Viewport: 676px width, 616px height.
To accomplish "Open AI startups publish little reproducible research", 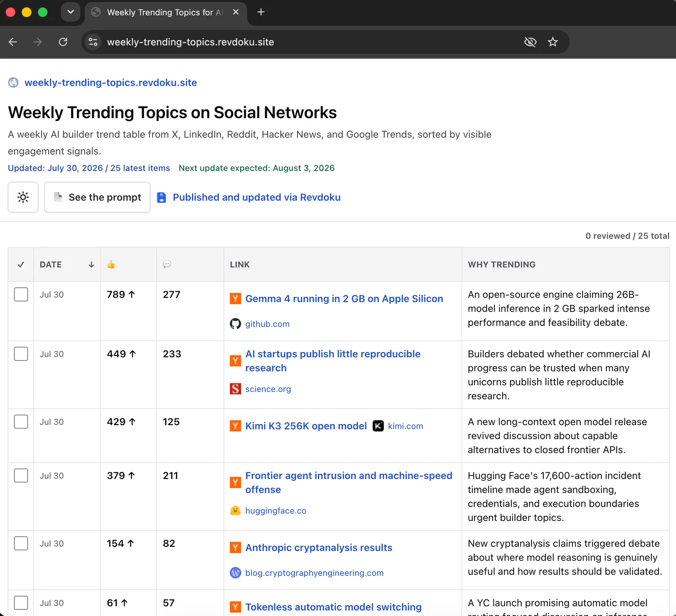I will (x=333, y=361).
